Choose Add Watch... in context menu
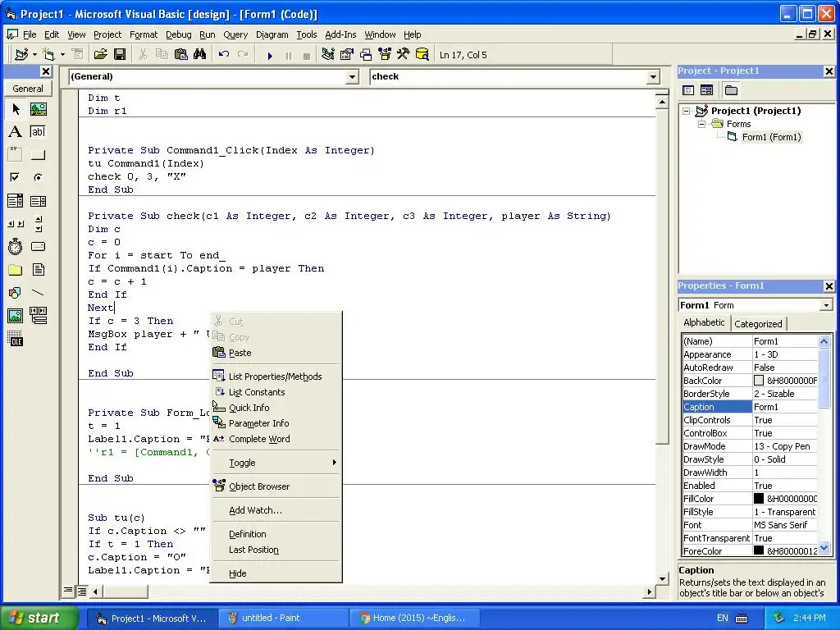 pos(276,510)
